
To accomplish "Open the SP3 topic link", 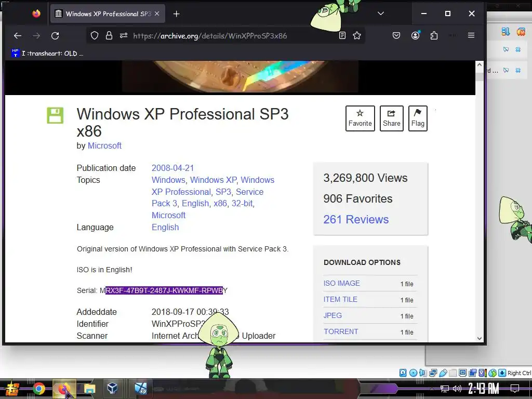I will click(x=223, y=192).
